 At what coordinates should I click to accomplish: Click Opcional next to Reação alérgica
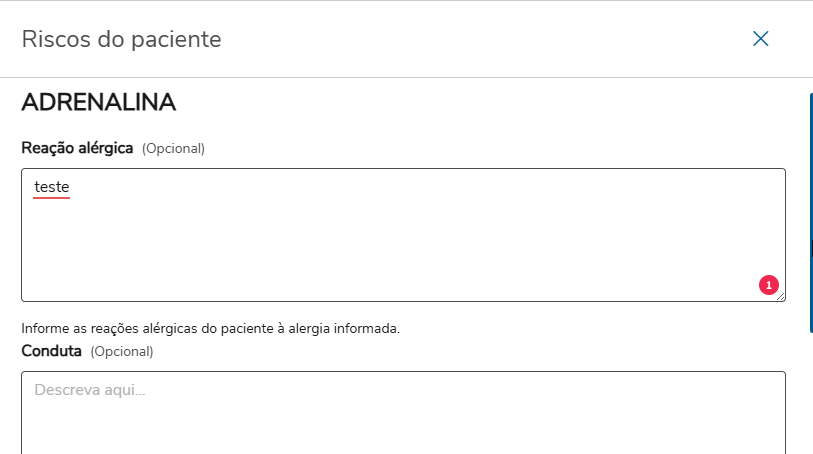point(173,149)
